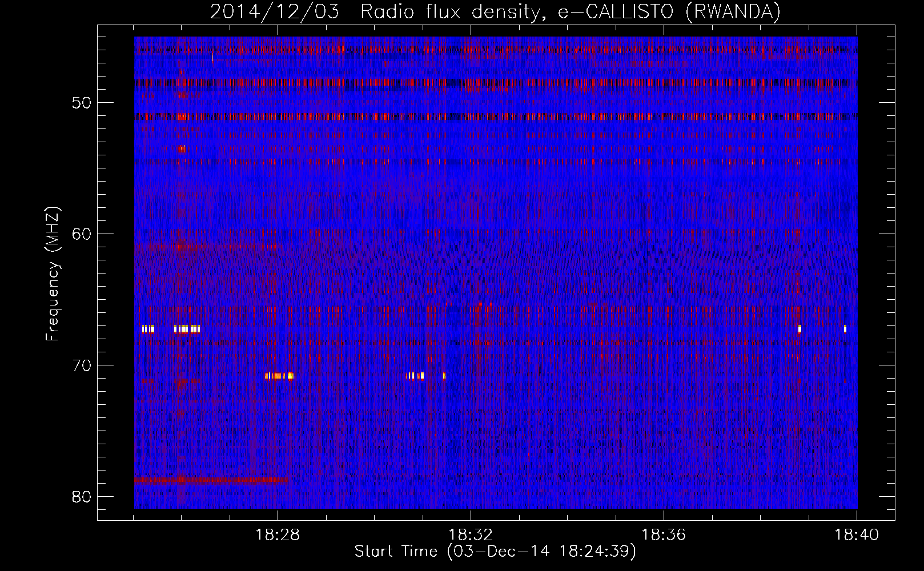Click the 'Frequency (MHZ)' axis label
The image size is (924, 571).
(53, 274)
